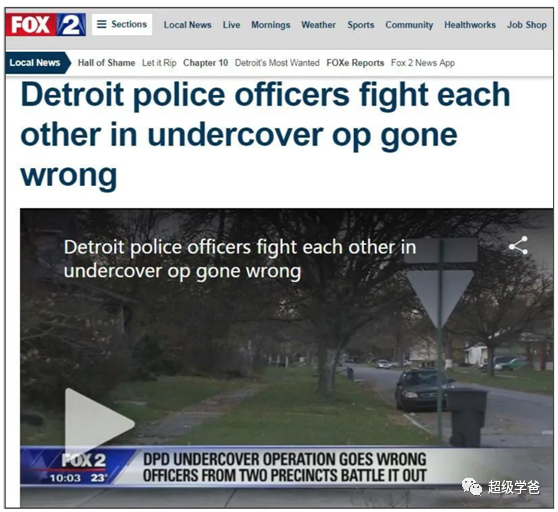Go to the Live page
The image size is (558, 512).
point(231,25)
